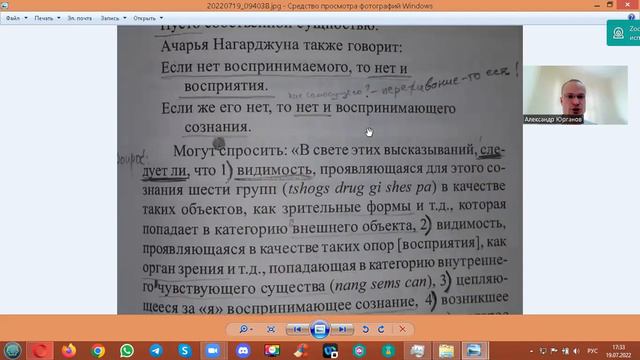The height and width of the screenshot is (360, 640).
Task: Delete the photo with red X icon
Action: [x=402, y=329]
